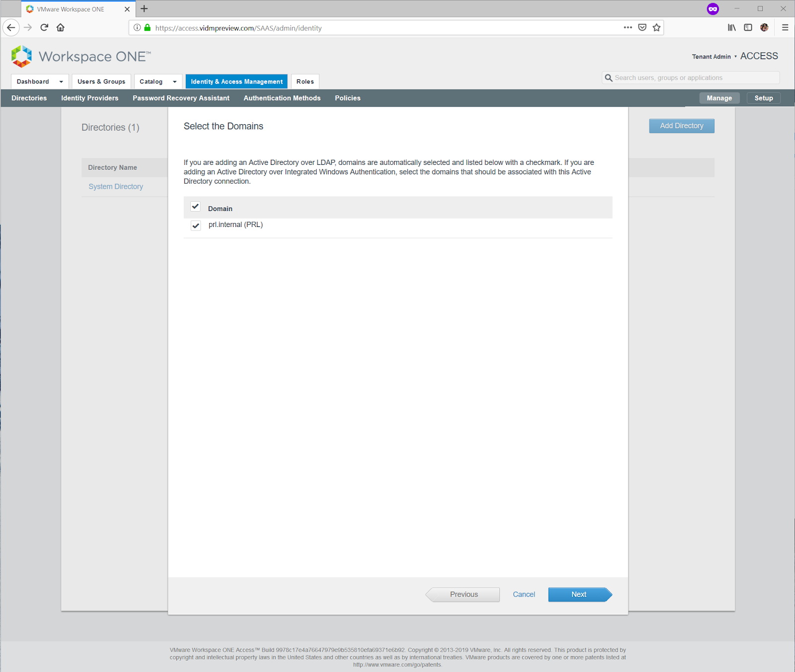Open Authentication Methods submenu
The image size is (795, 672).
[282, 98]
